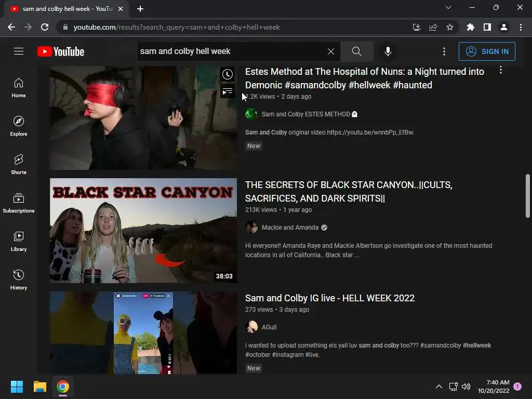Open action menu for Estes Method video
The image size is (532, 399).
pos(501,70)
